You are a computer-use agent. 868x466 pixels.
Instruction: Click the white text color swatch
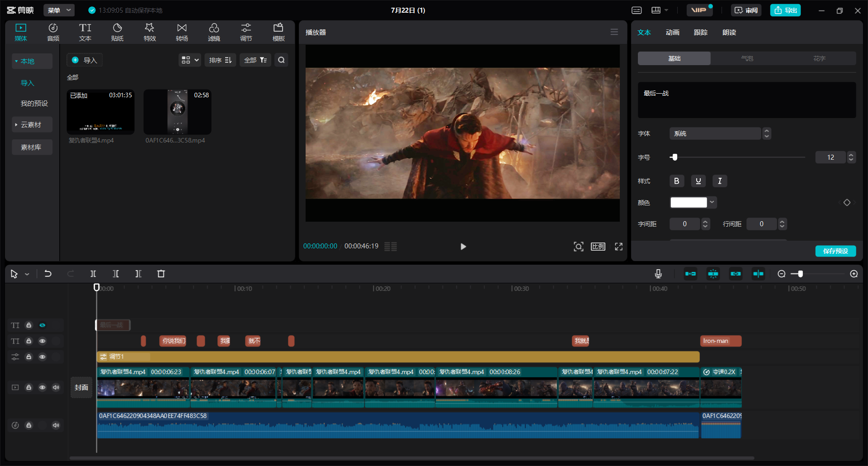(x=689, y=203)
